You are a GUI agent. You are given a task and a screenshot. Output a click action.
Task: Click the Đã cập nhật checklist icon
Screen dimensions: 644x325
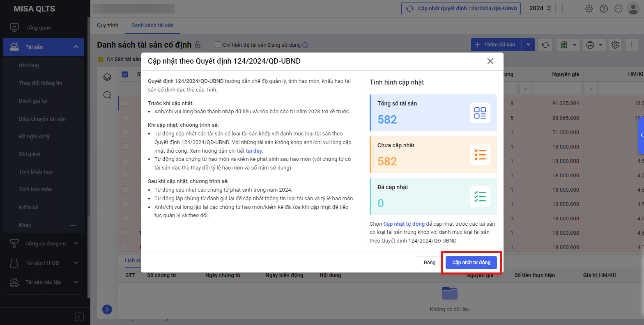(480, 197)
